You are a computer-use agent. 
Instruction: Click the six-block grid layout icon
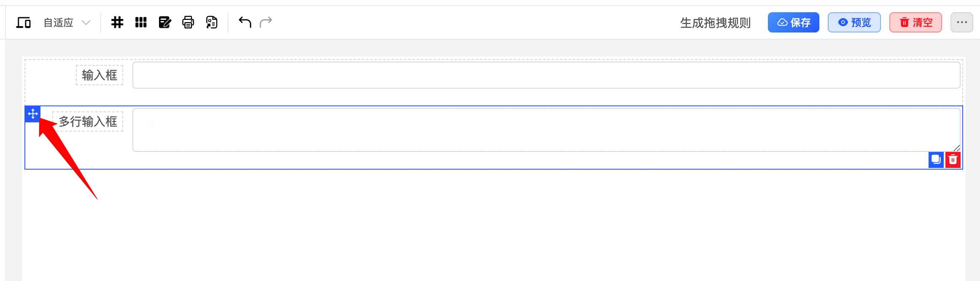coord(141,22)
